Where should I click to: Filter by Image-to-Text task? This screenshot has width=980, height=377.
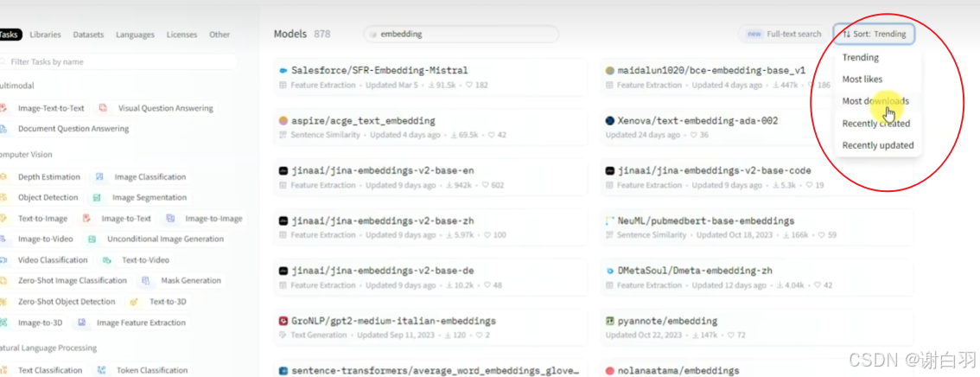[117, 219]
